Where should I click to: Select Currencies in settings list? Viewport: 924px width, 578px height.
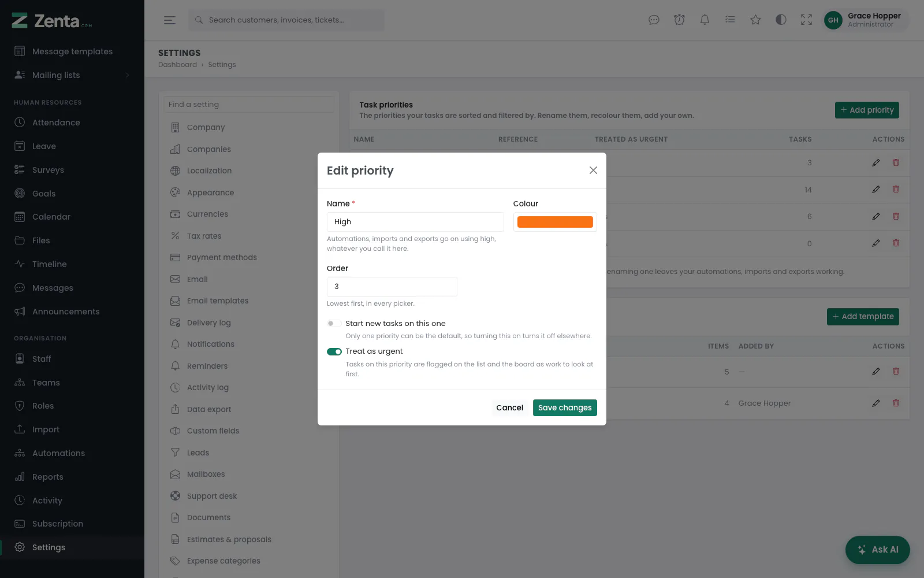249,214
